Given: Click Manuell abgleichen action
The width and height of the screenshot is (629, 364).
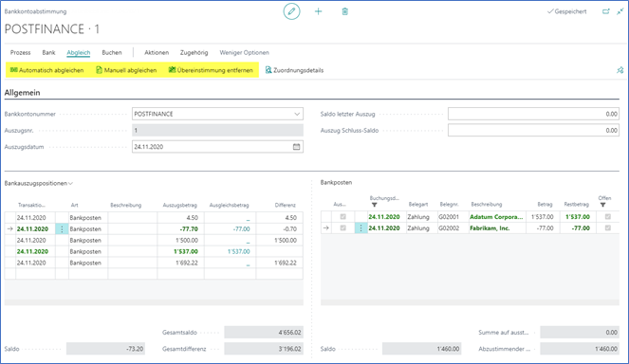Looking at the screenshot, I should pyautogui.click(x=126, y=70).
